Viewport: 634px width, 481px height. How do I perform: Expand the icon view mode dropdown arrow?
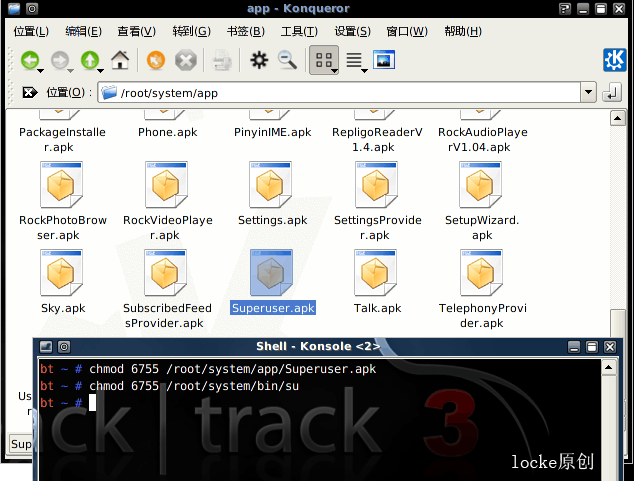(334, 71)
